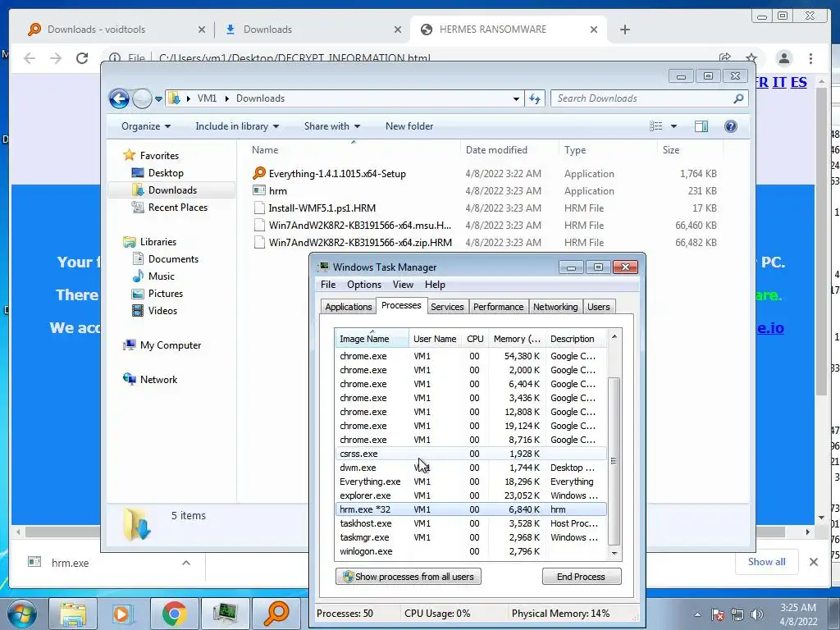Click Show processes from all users
The width and height of the screenshot is (840, 630).
point(409,577)
